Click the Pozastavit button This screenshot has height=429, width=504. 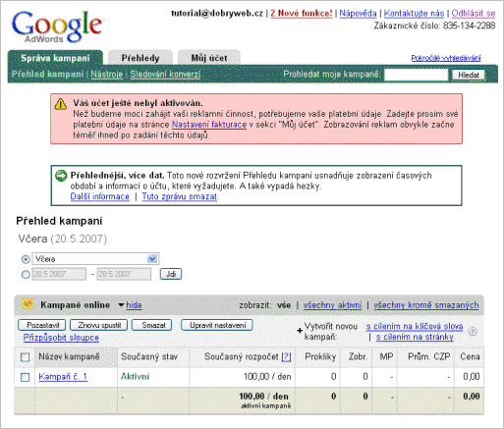[x=42, y=325]
